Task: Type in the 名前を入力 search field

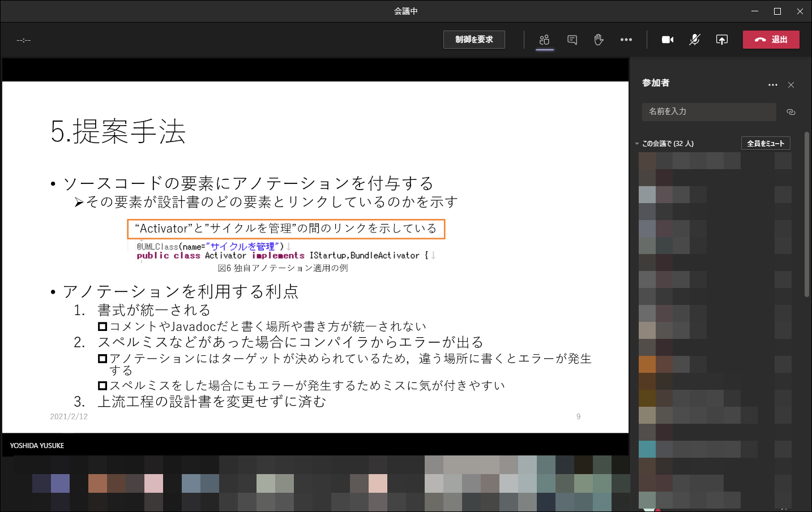Action: [708, 111]
